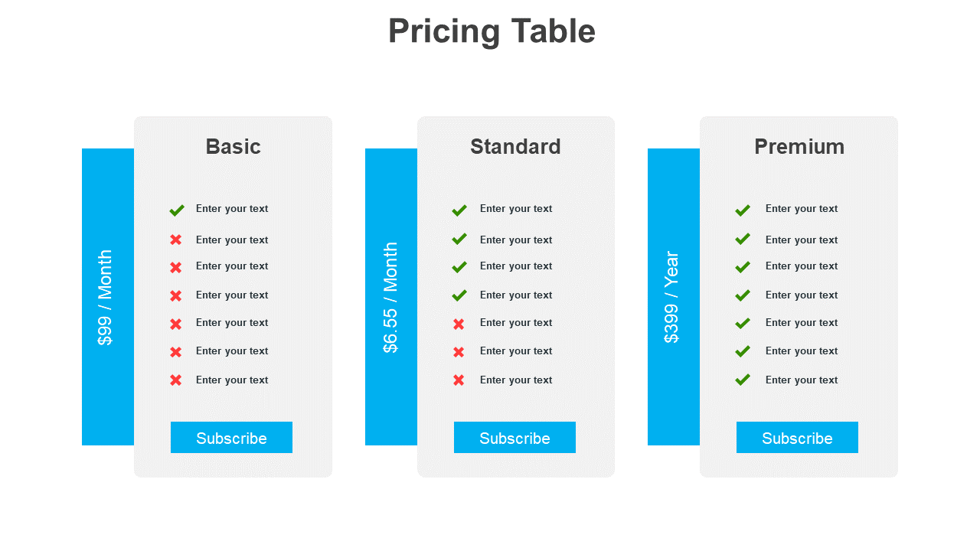This screenshot has width=980, height=551.
Task: Click the green checkmark in Basic plan
Action: [x=177, y=210]
